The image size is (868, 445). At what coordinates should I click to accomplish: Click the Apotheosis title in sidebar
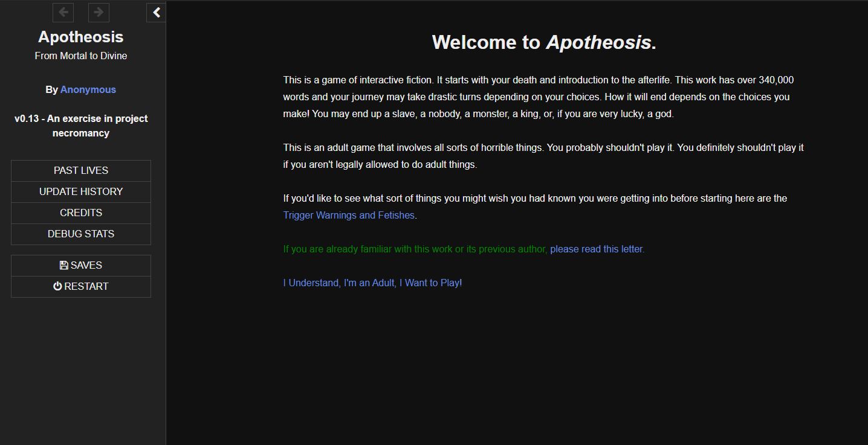point(81,37)
